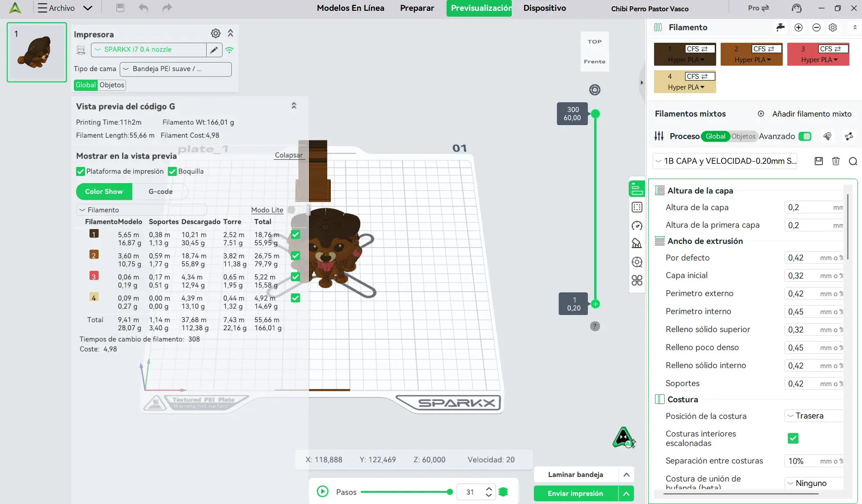This screenshot has width=862, height=504.
Task: Turn off the Avanzado switch
Action: click(805, 136)
